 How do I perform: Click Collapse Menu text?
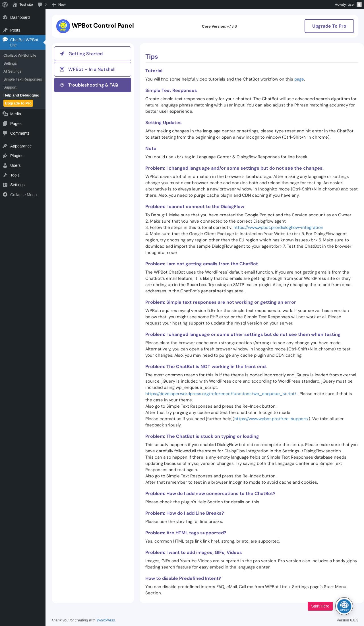click(x=23, y=195)
